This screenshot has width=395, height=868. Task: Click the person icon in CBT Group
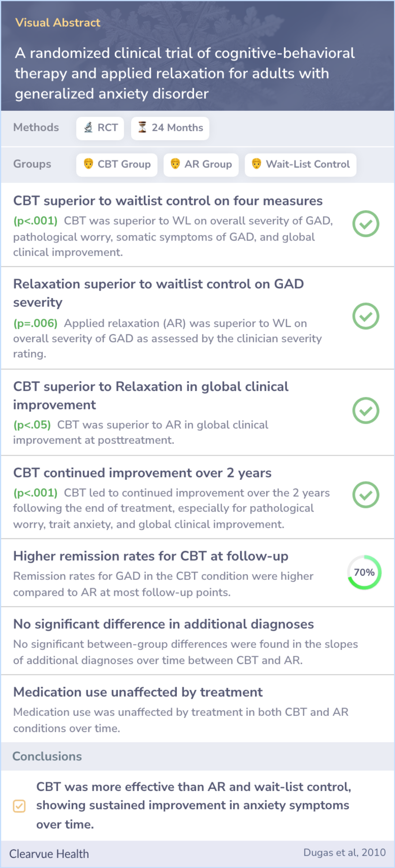pos(88,164)
